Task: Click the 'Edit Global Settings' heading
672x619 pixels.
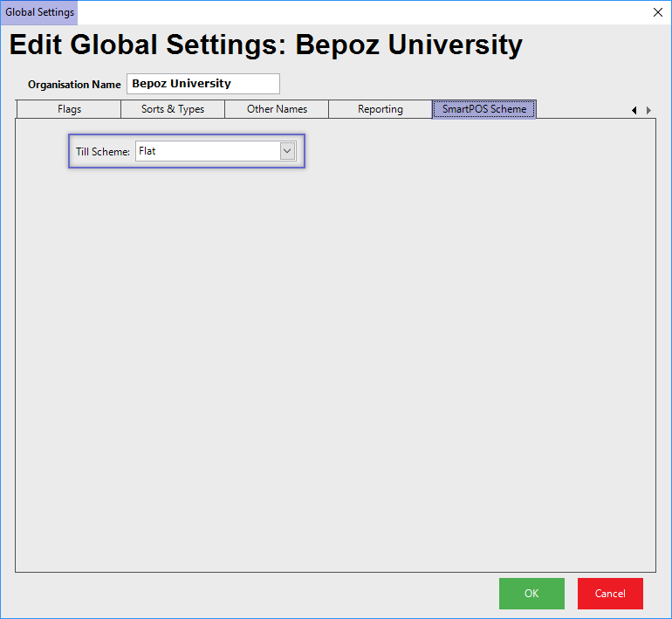Action: [265, 45]
